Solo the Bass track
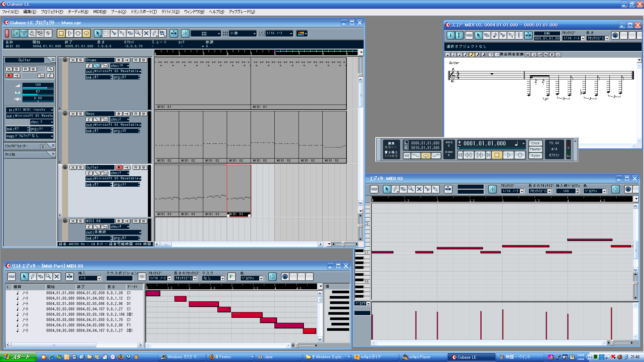 click(x=80, y=114)
